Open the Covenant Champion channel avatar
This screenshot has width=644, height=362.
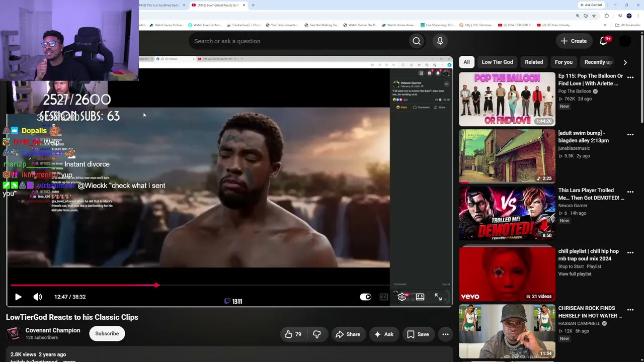14,333
